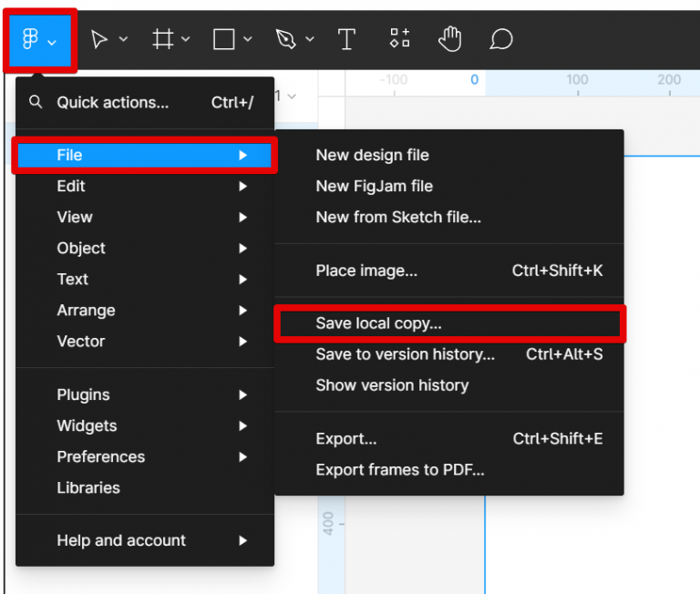Expand the shape tools dropdown chevron
This screenshot has width=700, height=594.
coord(248,39)
